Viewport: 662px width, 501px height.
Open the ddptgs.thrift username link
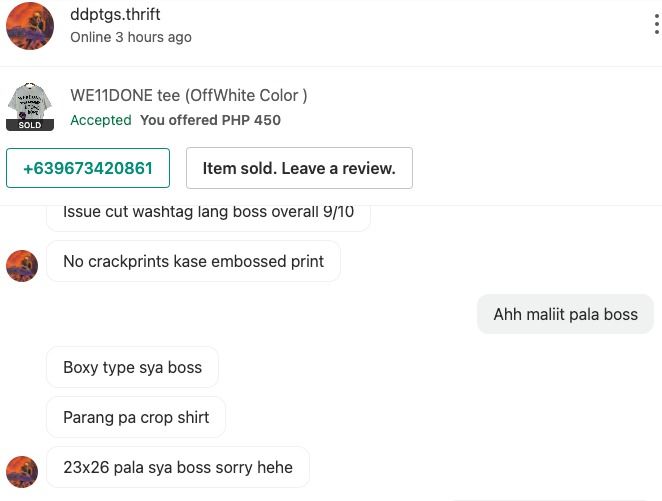click(115, 14)
